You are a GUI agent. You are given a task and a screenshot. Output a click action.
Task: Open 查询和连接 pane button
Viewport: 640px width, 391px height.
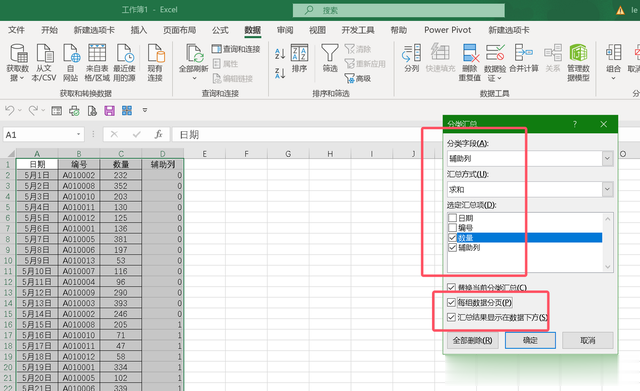236,49
